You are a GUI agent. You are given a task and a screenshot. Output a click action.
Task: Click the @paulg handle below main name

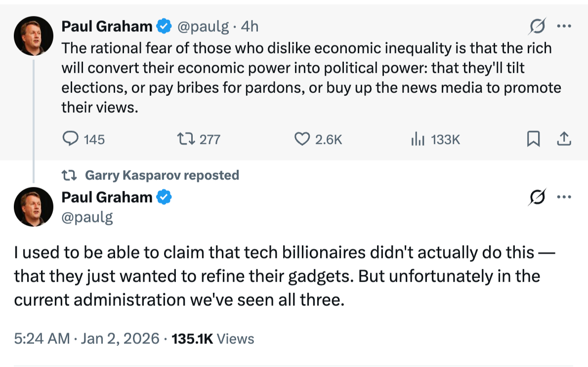pyautogui.click(x=87, y=217)
